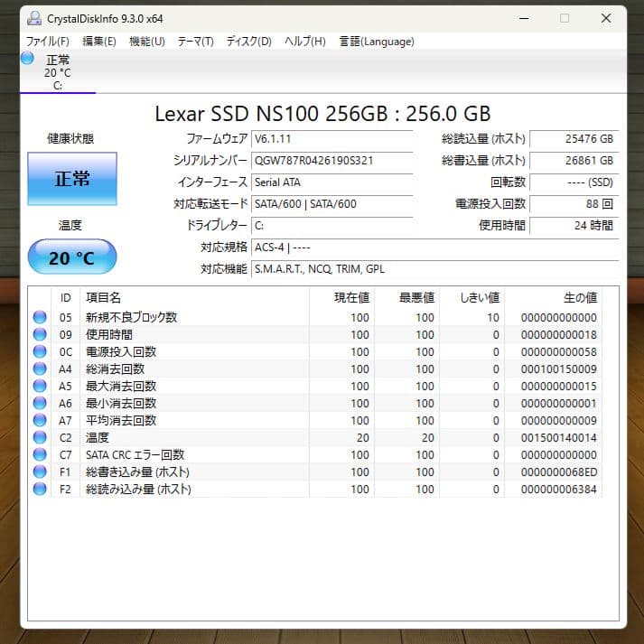Open the ファイル(F) menu
The height and width of the screenshot is (644, 644).
point(47,42)
